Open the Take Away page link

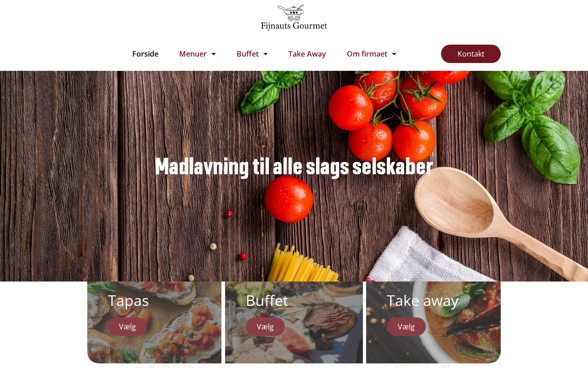click(307, 54)
